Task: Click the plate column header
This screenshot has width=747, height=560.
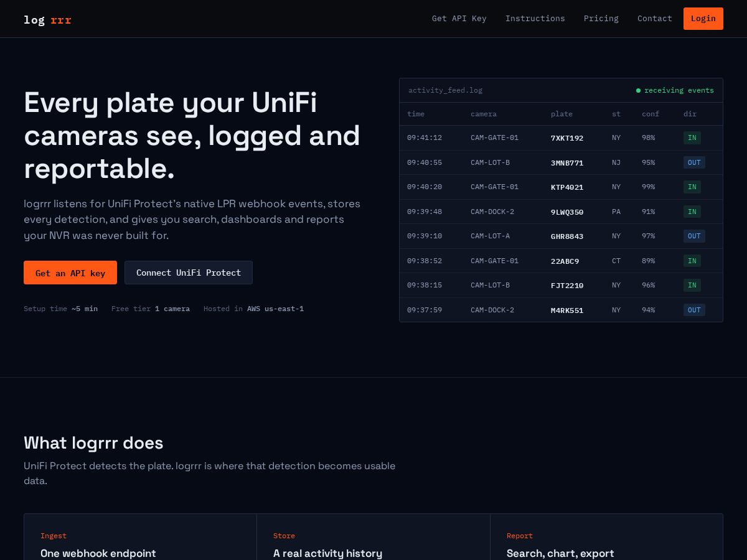Action: 561,114
